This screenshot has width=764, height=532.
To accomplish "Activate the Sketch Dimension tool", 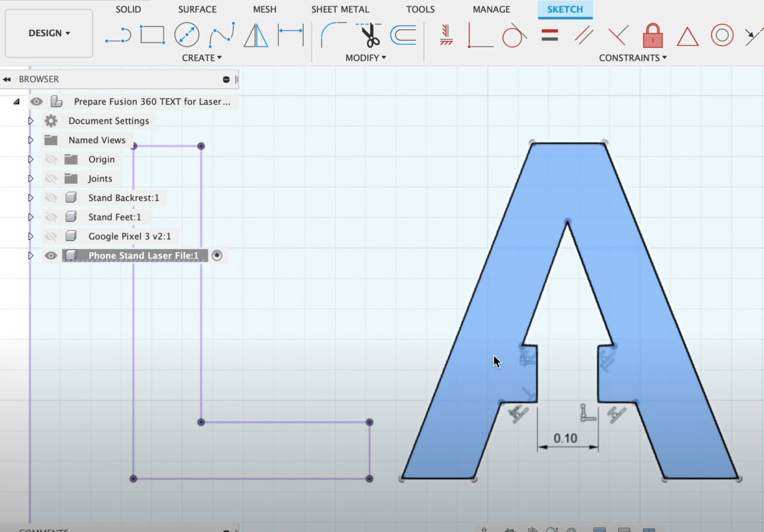I will point(291,35).
